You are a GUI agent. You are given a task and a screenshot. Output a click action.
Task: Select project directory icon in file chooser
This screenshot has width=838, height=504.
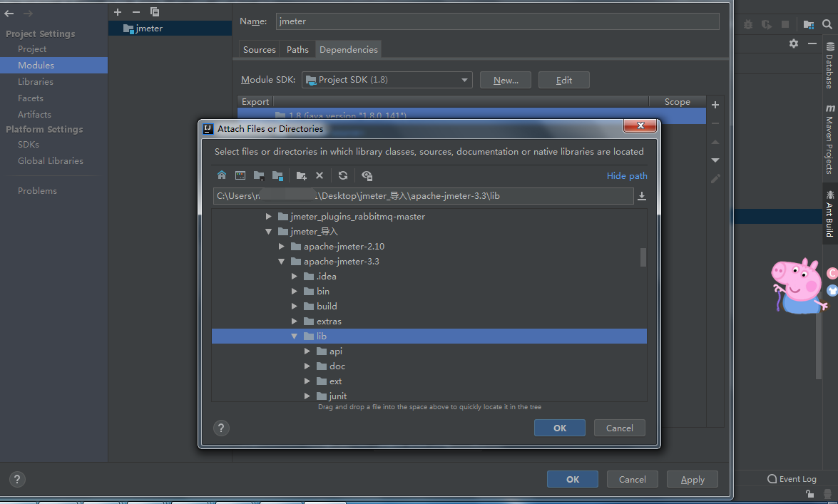259,175
